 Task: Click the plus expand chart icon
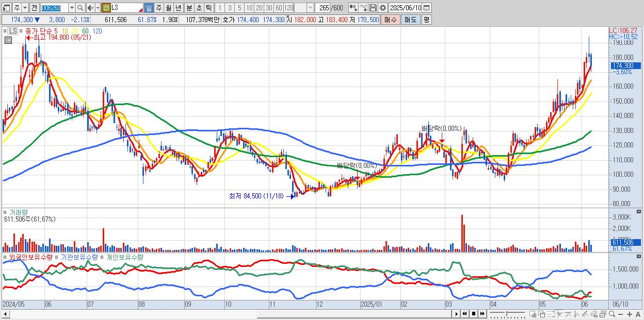pyautogui.click(x=630, y=314)
